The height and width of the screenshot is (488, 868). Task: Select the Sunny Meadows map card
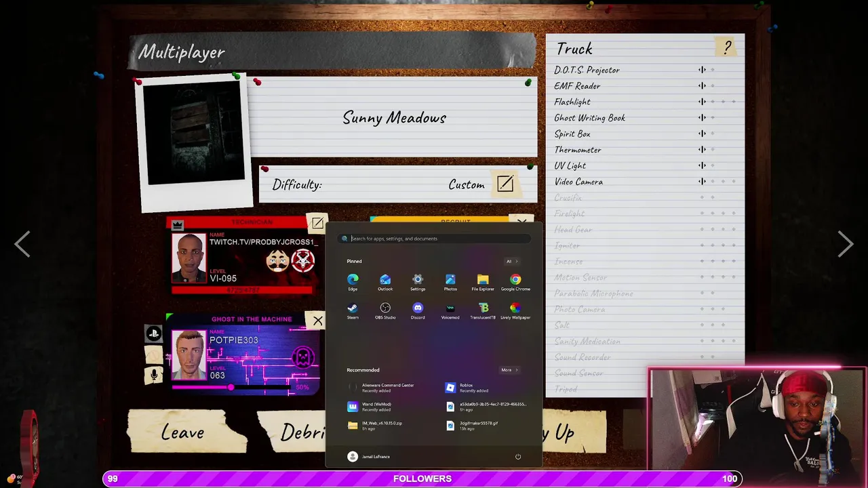point(394,117)
